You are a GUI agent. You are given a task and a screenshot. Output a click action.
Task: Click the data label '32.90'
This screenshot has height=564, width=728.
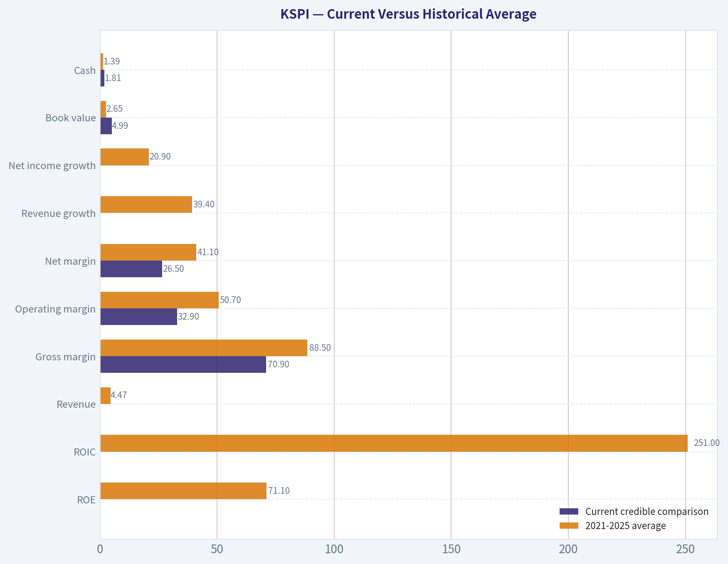188,317
